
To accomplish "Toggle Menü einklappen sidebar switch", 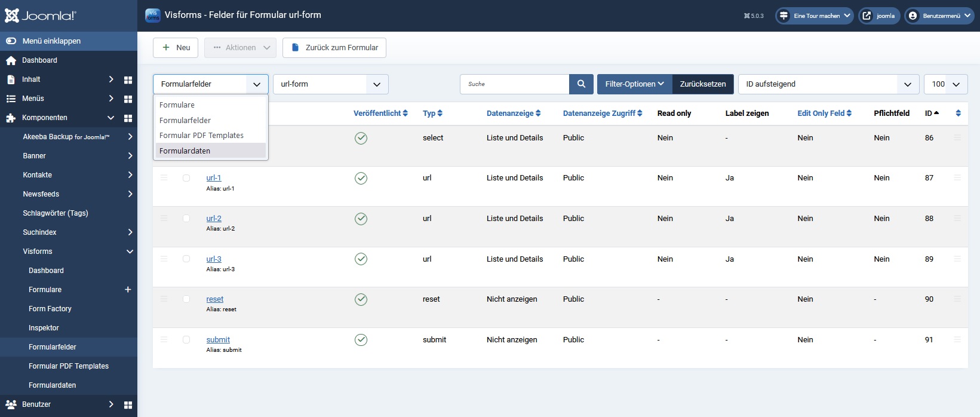I will [11, 41].
